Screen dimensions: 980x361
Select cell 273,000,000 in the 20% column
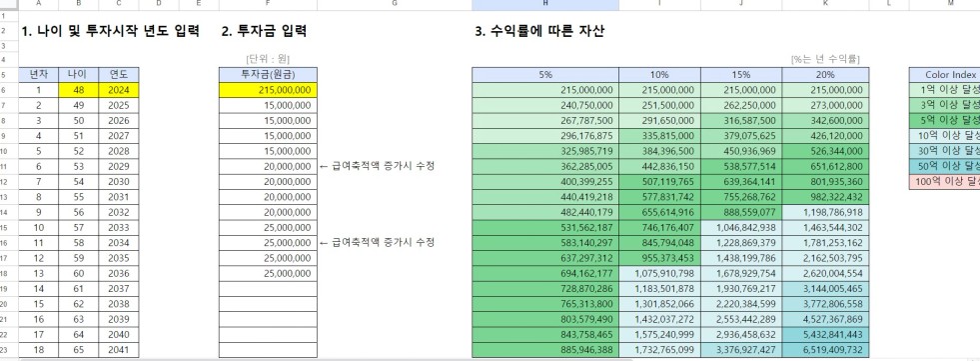[825, 105]
